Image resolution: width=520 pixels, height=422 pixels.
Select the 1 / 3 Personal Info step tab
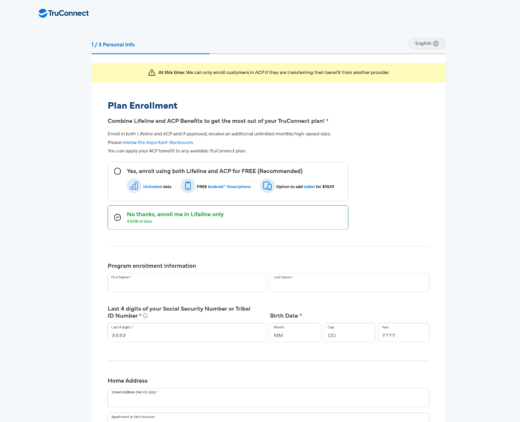click(113, 45)
